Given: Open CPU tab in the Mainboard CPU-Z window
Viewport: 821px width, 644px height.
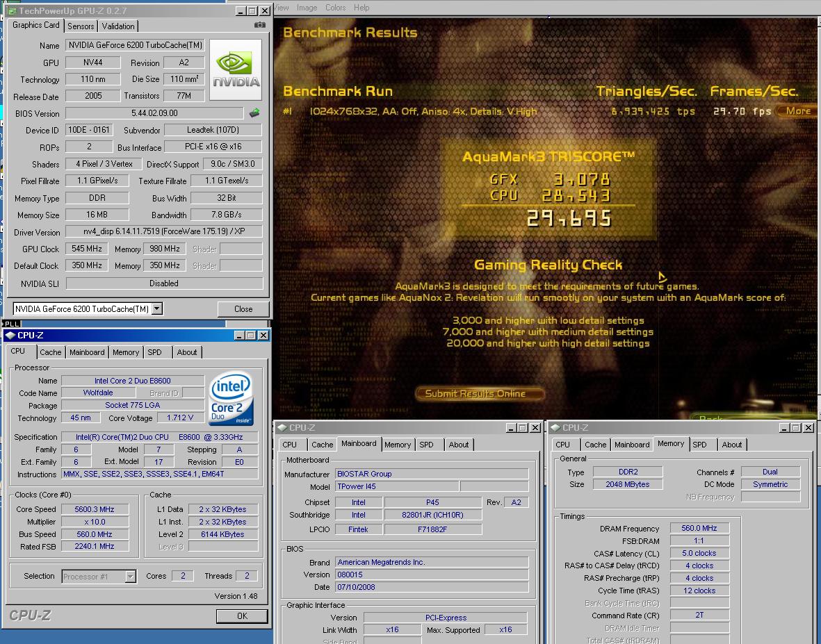Looking at the screenshot, I should [x=290, y=445].
